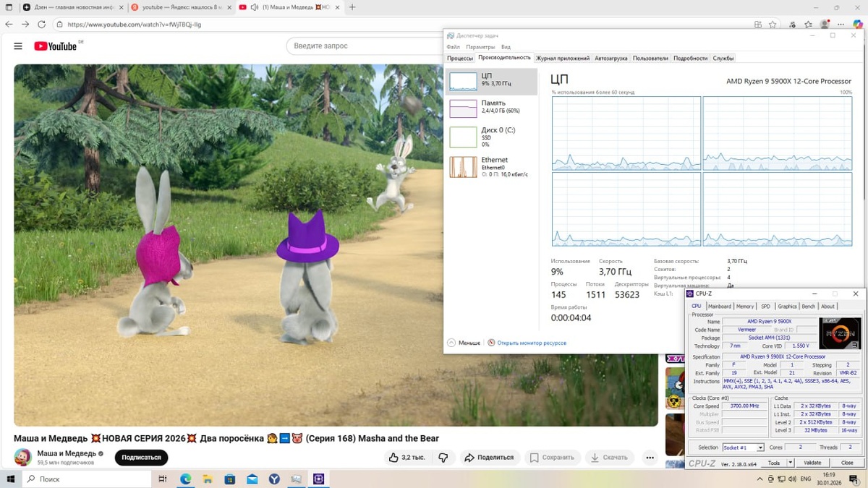Image resolution: width=868 pixels, height=488 pixels.
Task: Open the About tab in CPU-Z
Action: (x=827, y=307)
